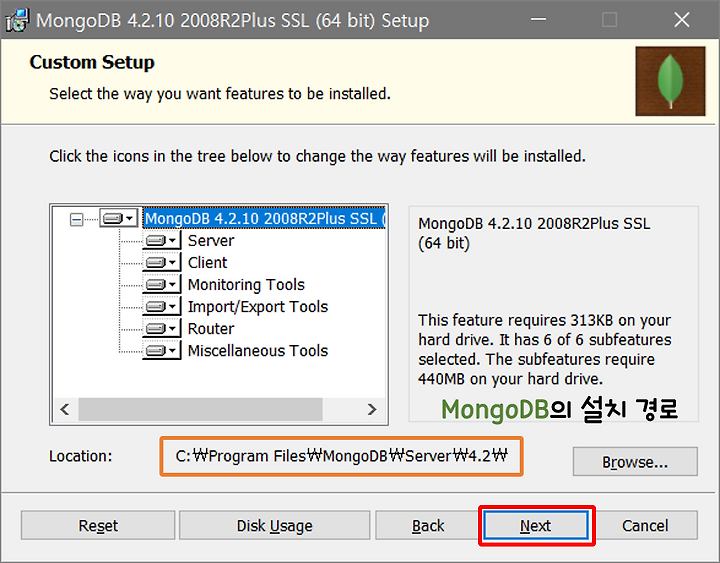Select the Client feature label

click(x=207, y=263)
